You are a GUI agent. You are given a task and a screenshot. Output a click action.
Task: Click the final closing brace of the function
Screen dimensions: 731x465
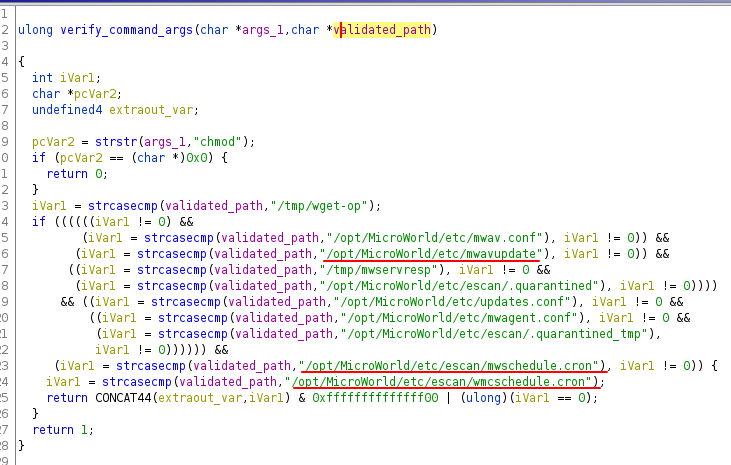(21, 445)
